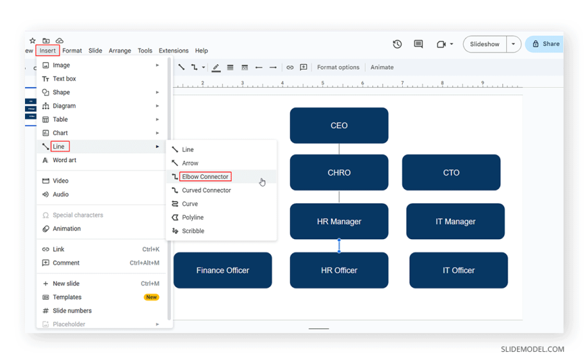Click the Animate button
The height and width of the screenshot is (364, 588).
(x=382, y=68)
